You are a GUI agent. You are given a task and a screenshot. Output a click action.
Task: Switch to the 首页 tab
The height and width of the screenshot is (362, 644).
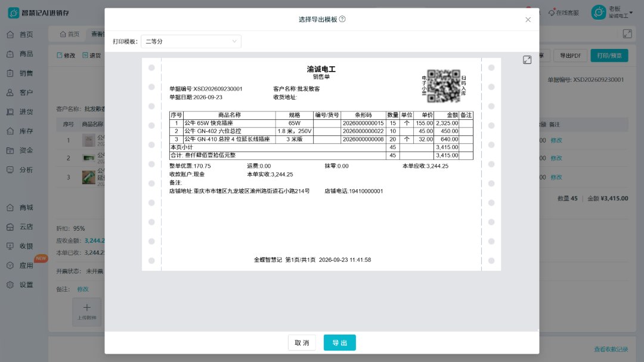pos(69,34)
